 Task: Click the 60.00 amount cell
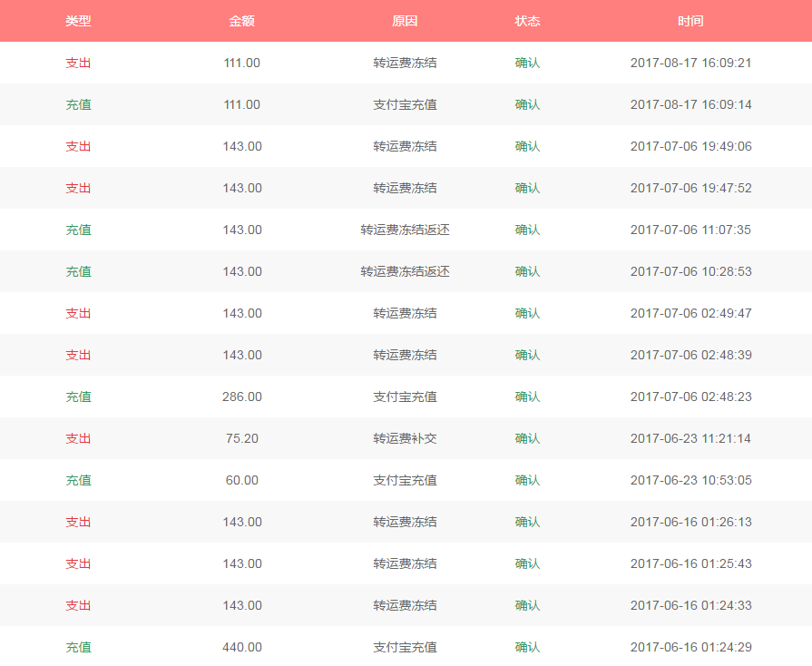tap(241, 481)
